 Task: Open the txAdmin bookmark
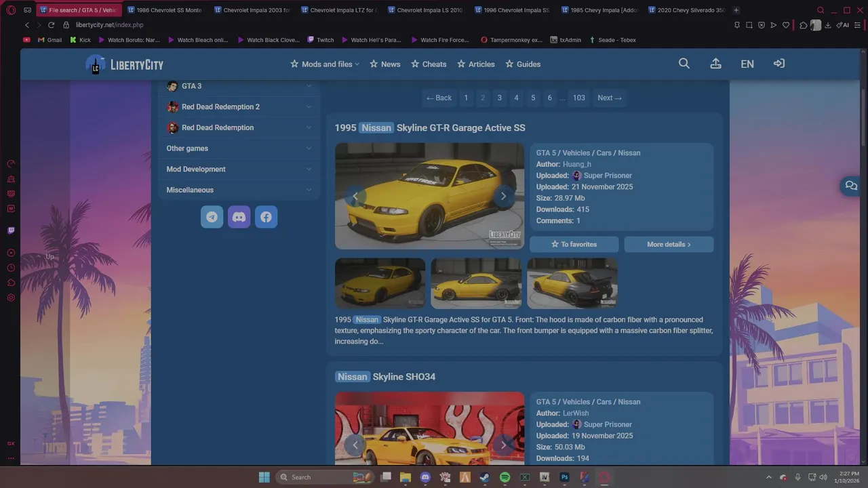pyautogui.click(x=566, y=40)
